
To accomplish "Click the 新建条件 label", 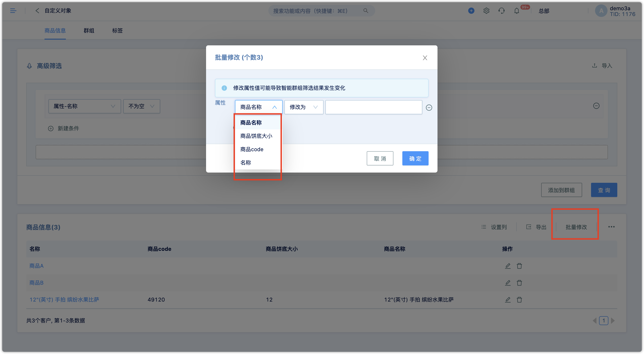I will pyautogui.click(x=68, y=128).
